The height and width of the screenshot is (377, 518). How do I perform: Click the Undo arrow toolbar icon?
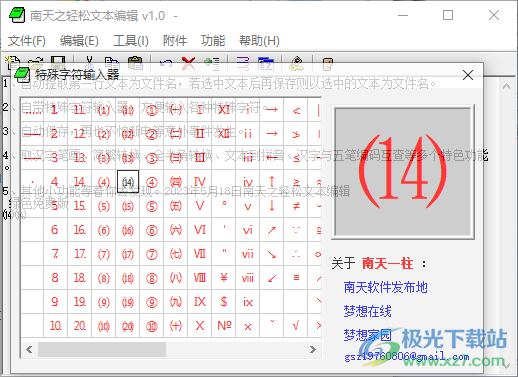(166, 63)
